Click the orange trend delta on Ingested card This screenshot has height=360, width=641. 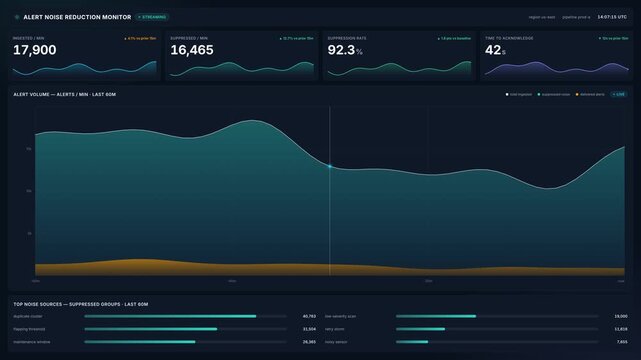[x=140, y=38]
